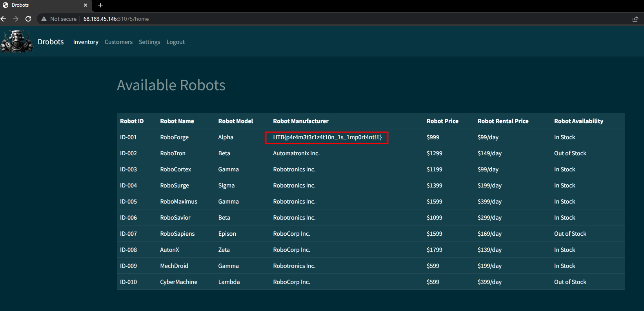Screen dimensions: 644x311
Task: Close the Drobots browser tab
Action: click(x=86, y=5)
